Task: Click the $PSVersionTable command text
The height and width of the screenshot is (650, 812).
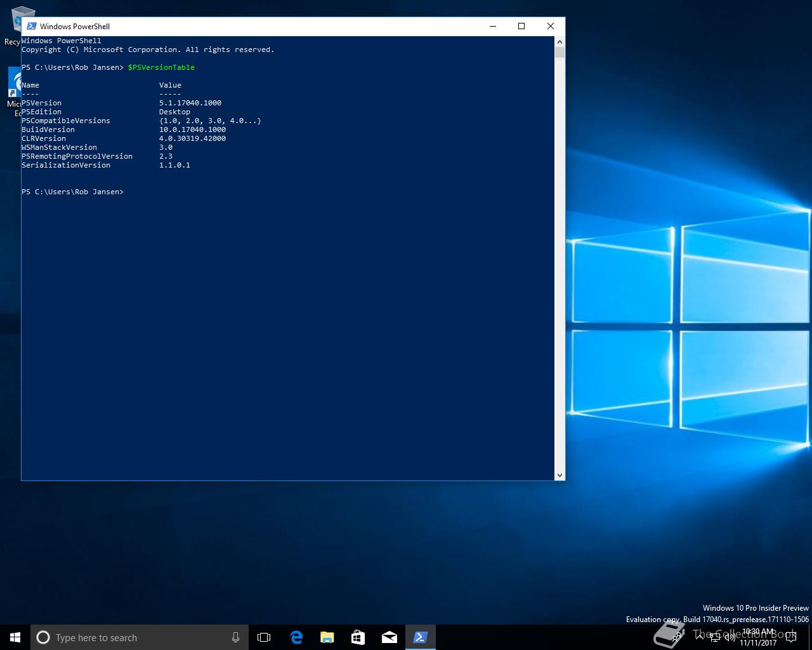Action: pos(161,67)
